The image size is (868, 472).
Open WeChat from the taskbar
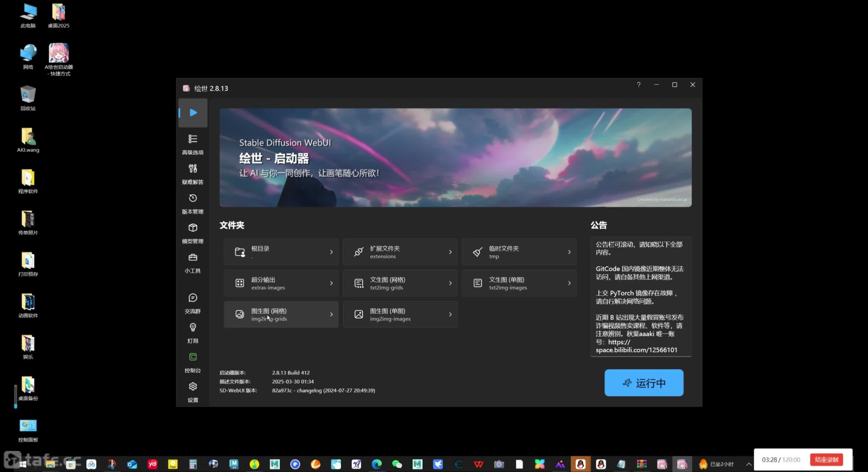coord(397,464)
